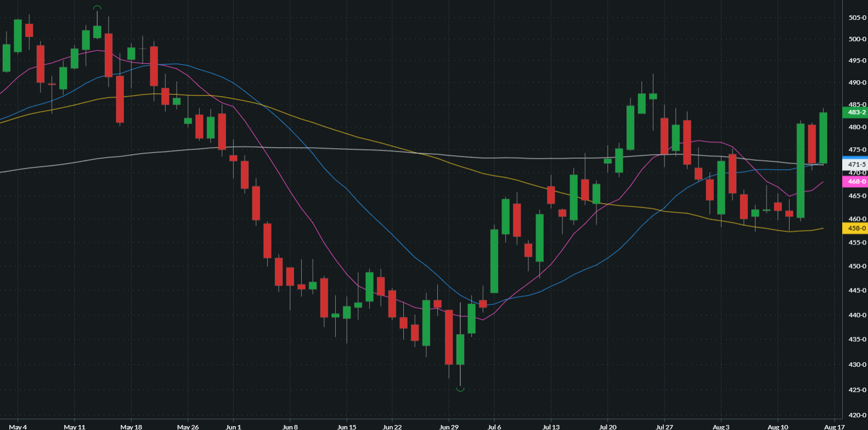Select the Jul 6 date label
The image size is (868, 430).
pos(494,427)
